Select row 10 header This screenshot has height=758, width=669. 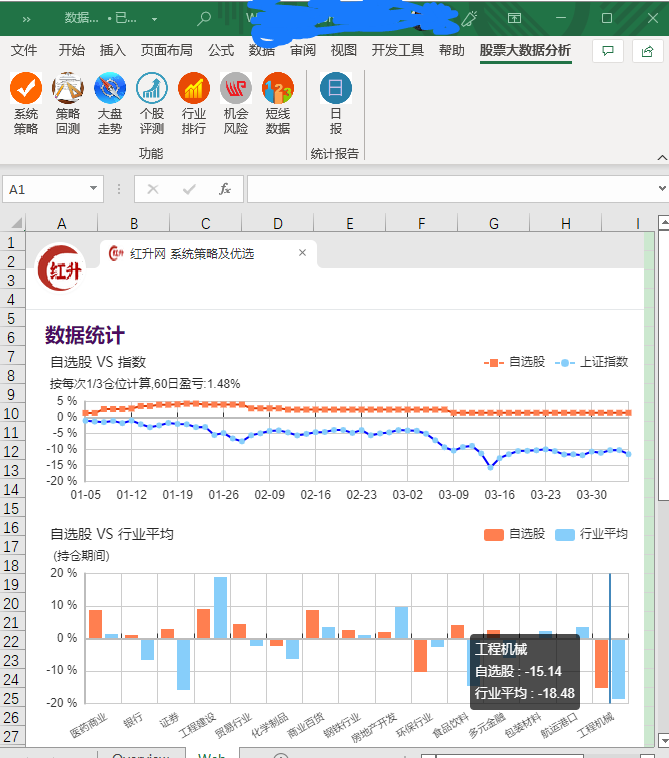coord(12,414)
